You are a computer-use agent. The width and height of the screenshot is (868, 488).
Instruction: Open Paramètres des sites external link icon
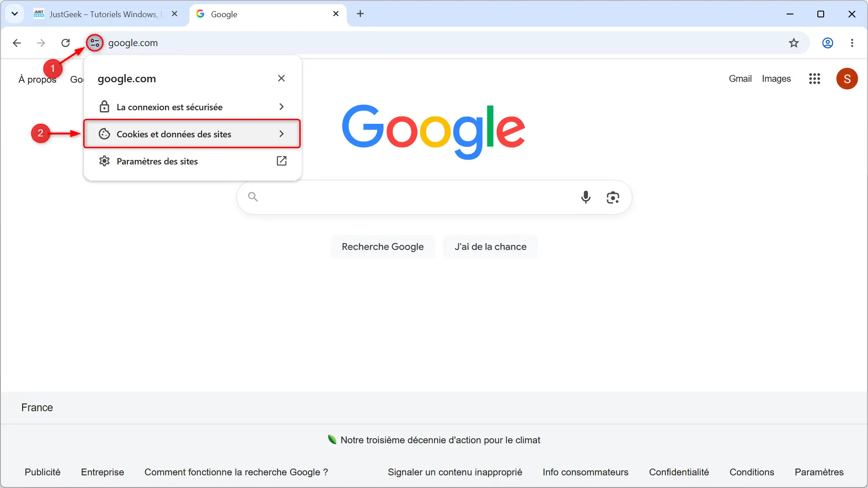point(282,161)
